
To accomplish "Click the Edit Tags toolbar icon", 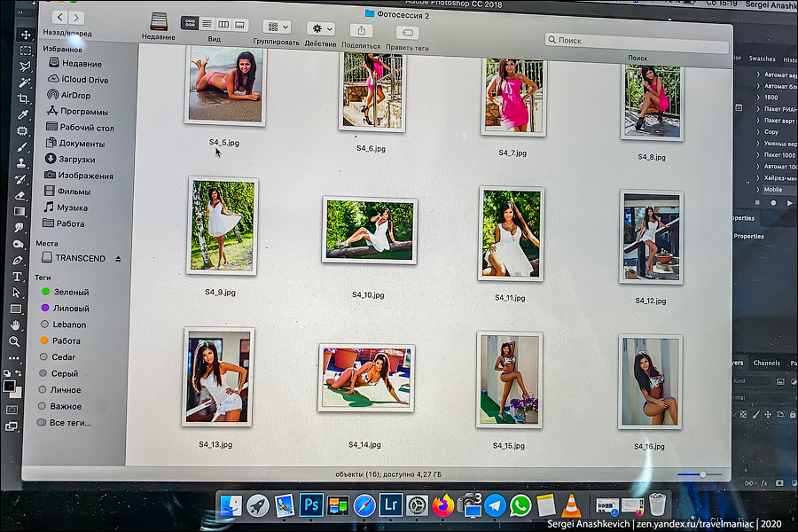I will click(407, 33).
